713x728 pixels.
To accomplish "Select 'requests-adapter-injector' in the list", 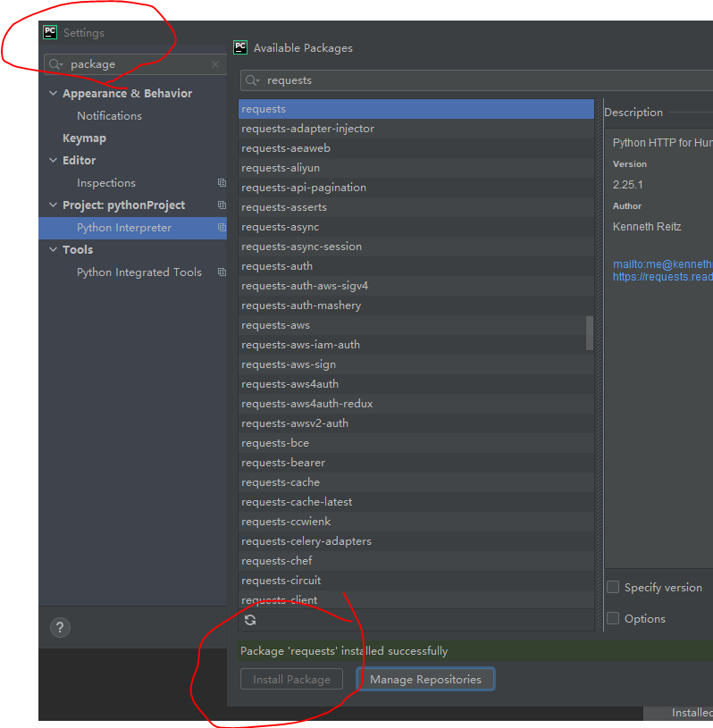I will click(x=416, y=129).
